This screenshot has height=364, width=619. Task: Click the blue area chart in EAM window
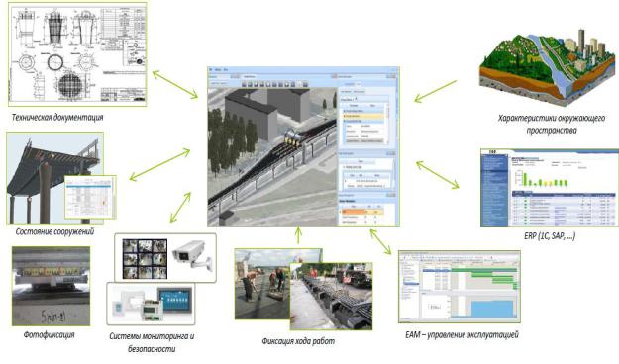pos(492,309)
